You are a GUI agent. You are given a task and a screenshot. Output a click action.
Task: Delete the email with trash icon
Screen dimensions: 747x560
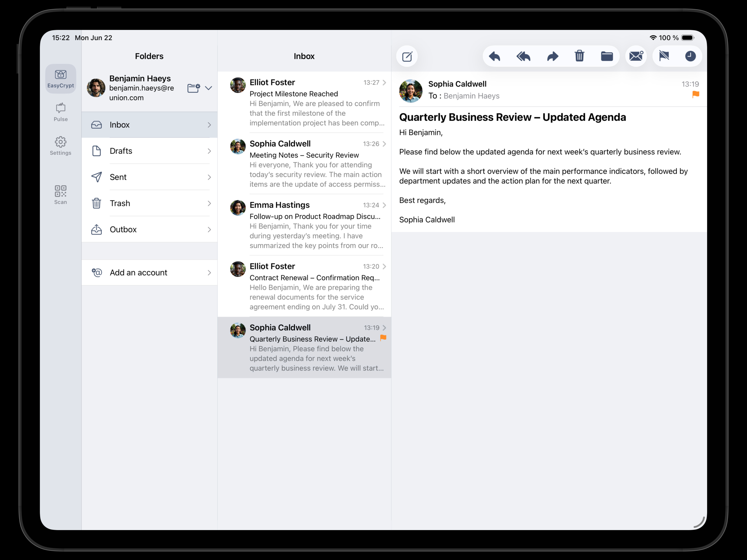click(x=580, y=56)
